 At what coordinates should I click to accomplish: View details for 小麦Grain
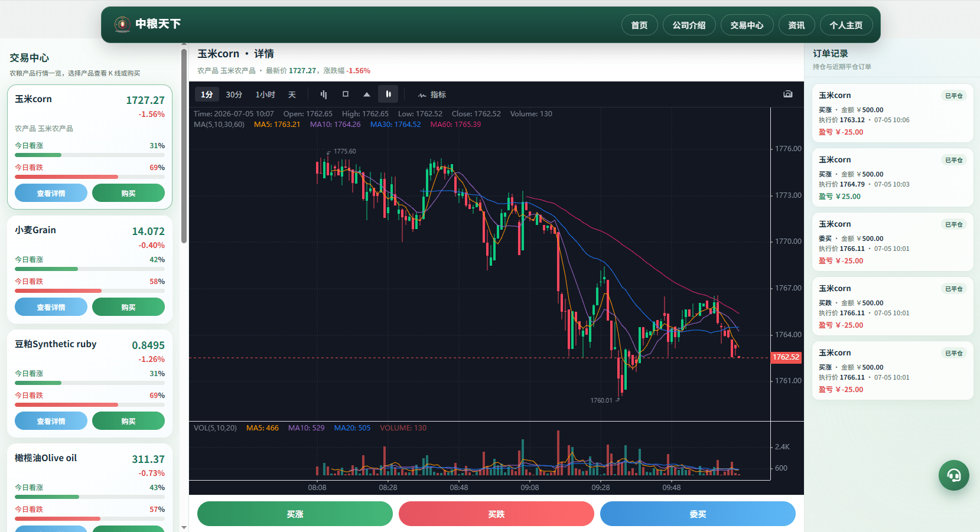pyautogui.click(x=51, y=307)
